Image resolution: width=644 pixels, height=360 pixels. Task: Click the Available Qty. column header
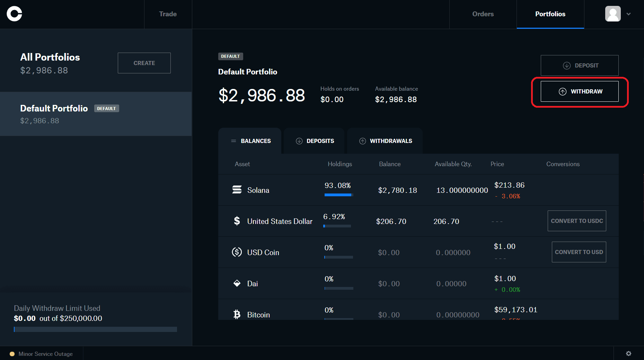[453, 164]
